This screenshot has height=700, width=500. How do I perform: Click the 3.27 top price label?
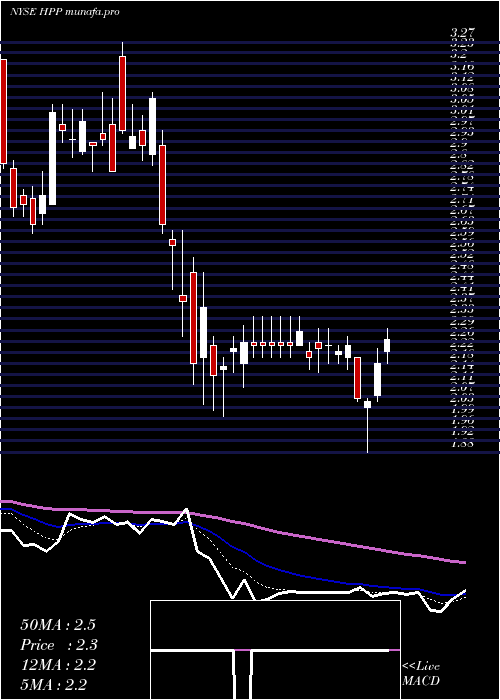coord(462,32)
